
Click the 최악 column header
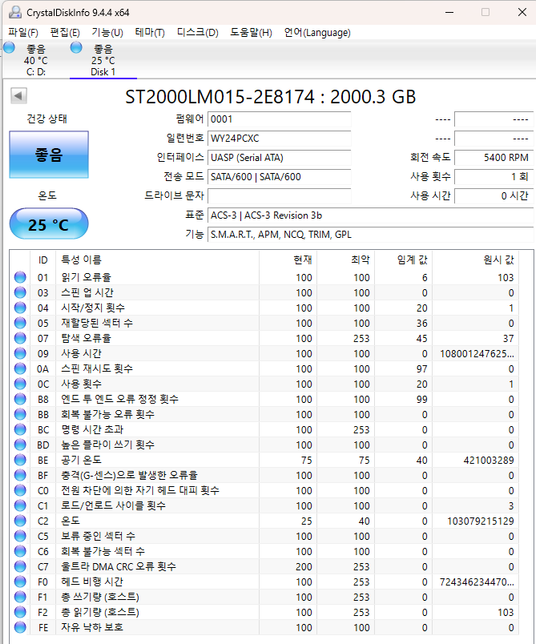click(345, 260)
